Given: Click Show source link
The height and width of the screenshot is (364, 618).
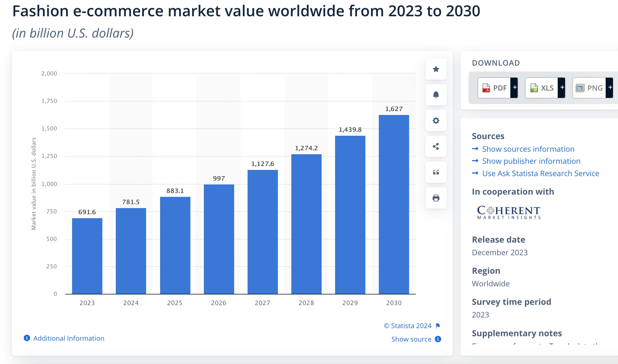Looking at the screenshot, I should coord(411,339).
